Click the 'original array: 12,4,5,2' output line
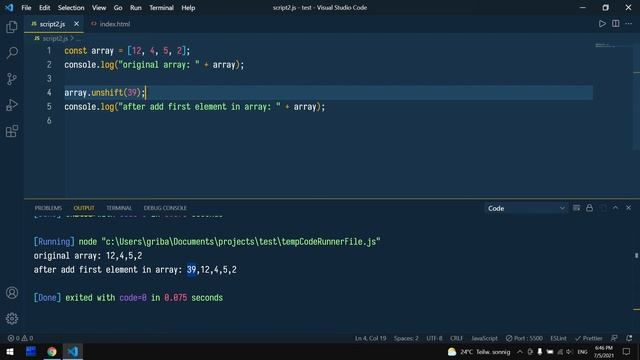 (x=88, y=256)
